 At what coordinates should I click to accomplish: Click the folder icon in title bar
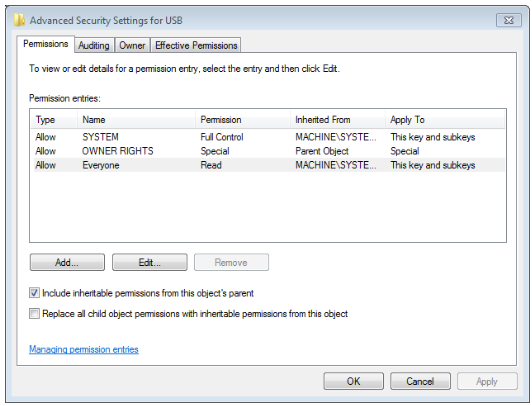(19, 20)
